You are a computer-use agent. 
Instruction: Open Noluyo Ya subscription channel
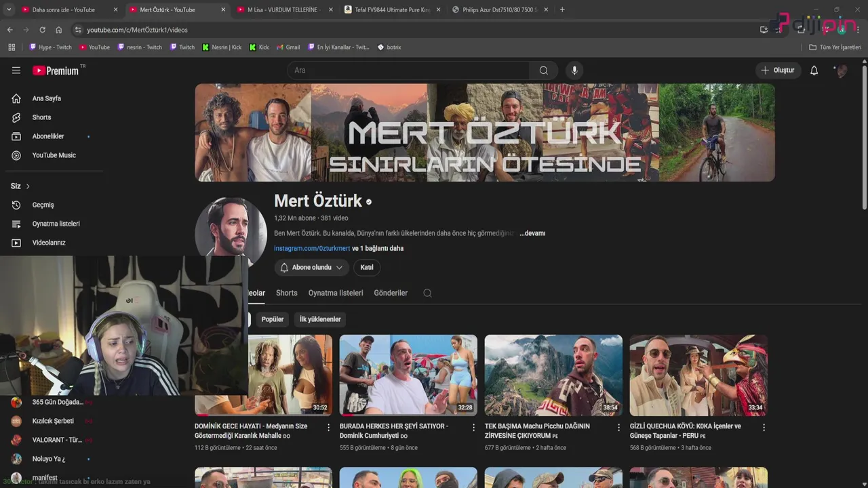coord(48,459)
